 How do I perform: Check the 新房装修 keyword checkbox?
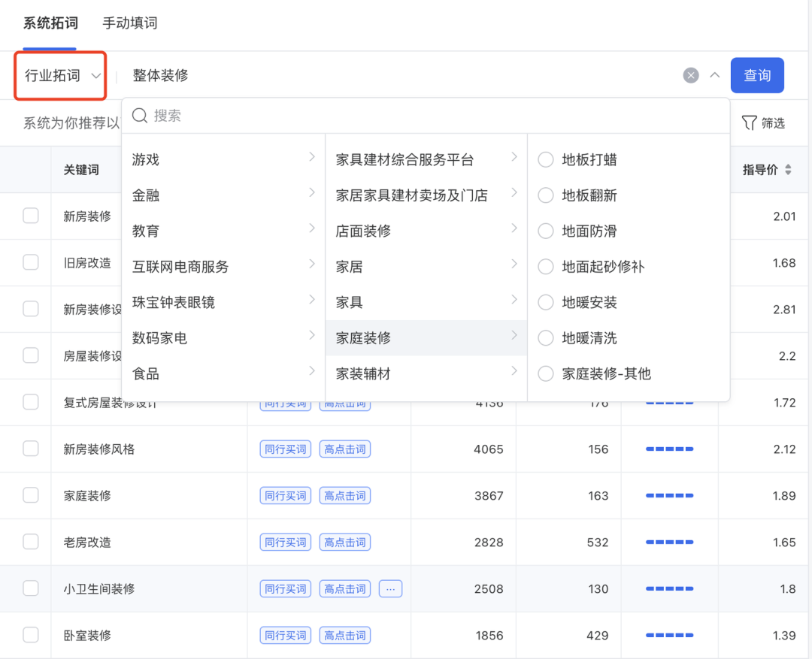coord(31,216)
